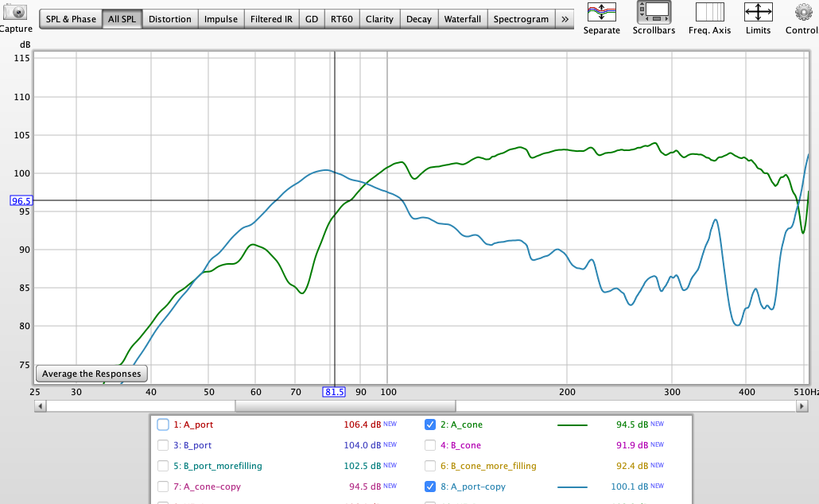This screenshot has height=504, width=819.
Task: Uncheck the 8: A_port-copy checkbox
Action: click(430, 487)
